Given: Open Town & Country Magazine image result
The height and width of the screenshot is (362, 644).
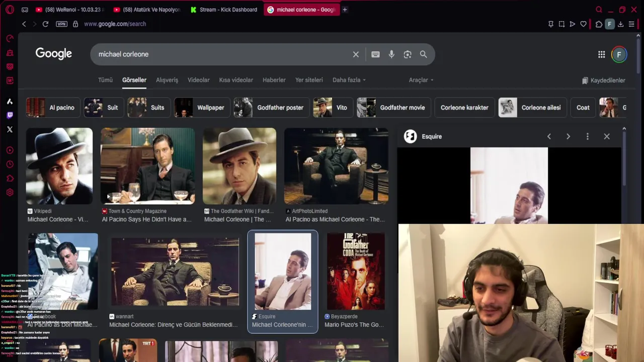Looking at the screenshot, I should point(148,166).
